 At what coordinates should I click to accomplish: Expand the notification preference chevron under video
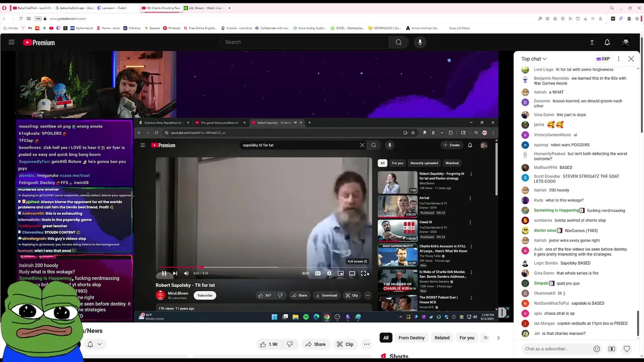(x=100, y=344)
